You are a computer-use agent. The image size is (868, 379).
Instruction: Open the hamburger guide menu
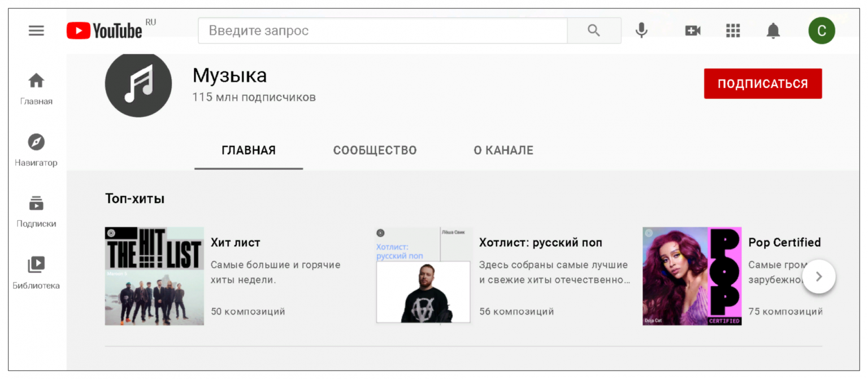[36, 31]
